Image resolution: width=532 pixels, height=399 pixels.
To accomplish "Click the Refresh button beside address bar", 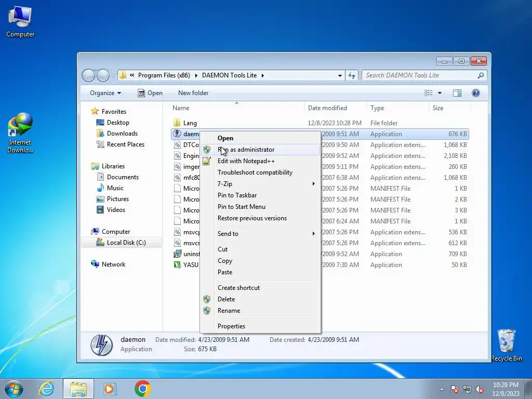I will pyautogui.click(x=352, y=75).
